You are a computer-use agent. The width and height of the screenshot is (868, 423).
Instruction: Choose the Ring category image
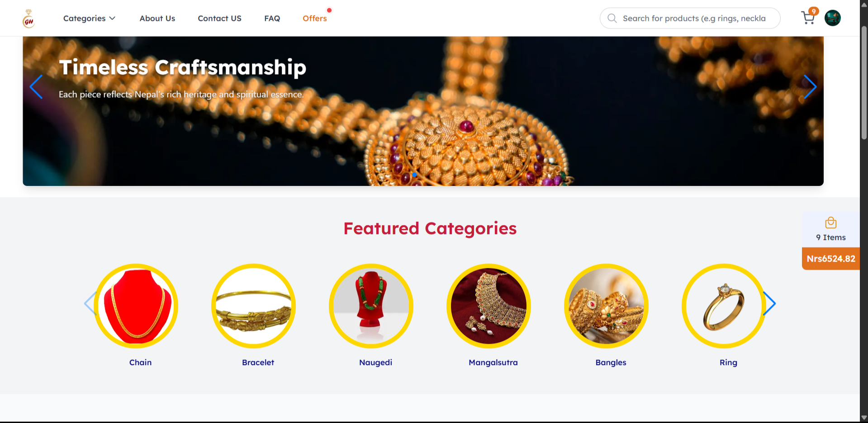[724, 306]
